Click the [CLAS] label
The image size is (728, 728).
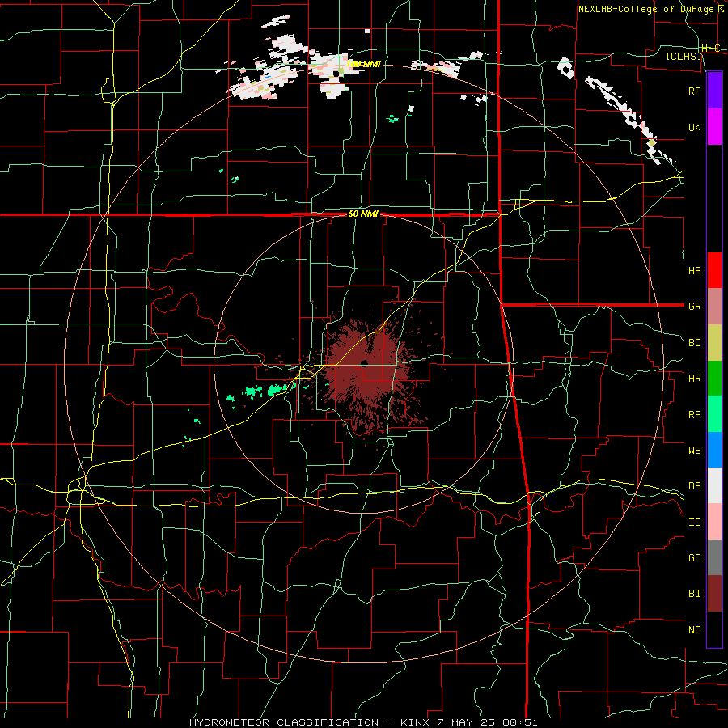point(684,56)
